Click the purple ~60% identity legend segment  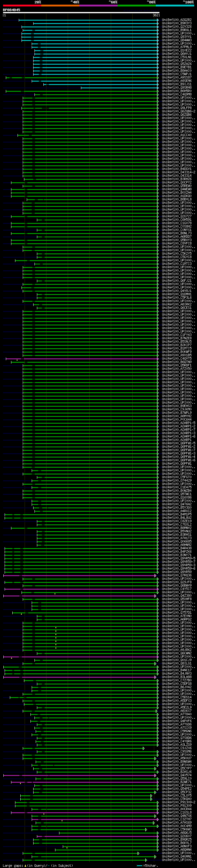point(99,6)
